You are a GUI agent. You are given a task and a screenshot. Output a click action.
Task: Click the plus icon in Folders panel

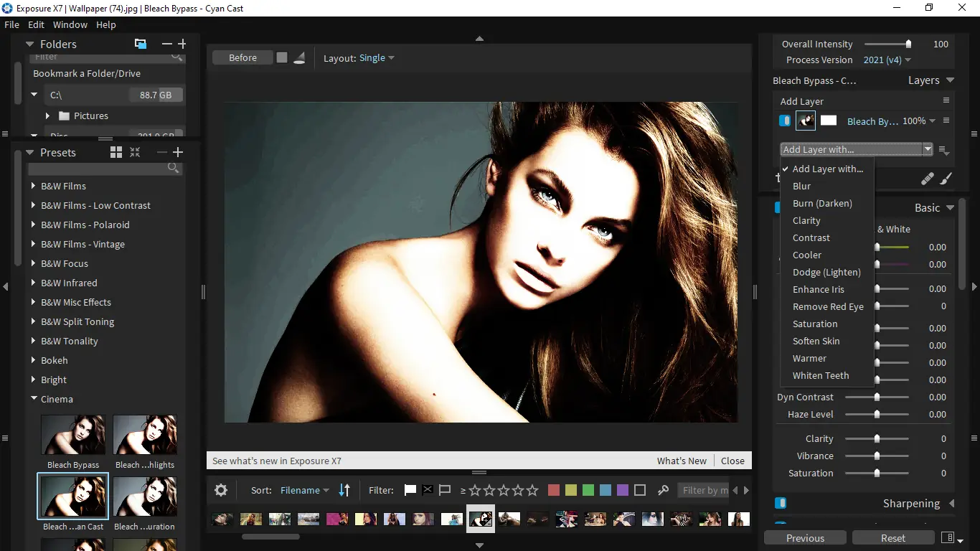click(x=182, y=44)
